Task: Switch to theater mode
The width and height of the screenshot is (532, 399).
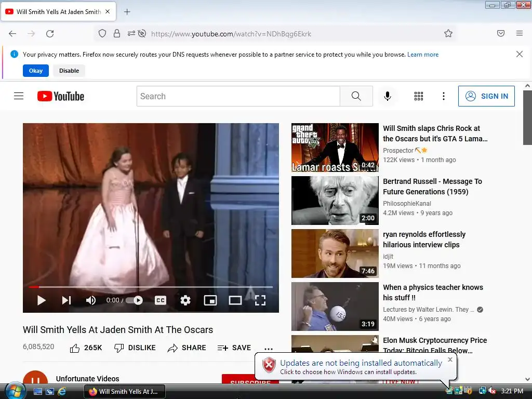Action: (x=235, y=300)
